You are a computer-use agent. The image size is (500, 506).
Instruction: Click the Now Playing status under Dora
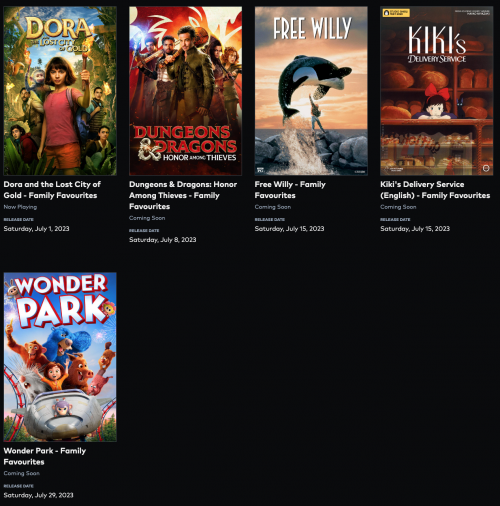[x=20, y=207]
